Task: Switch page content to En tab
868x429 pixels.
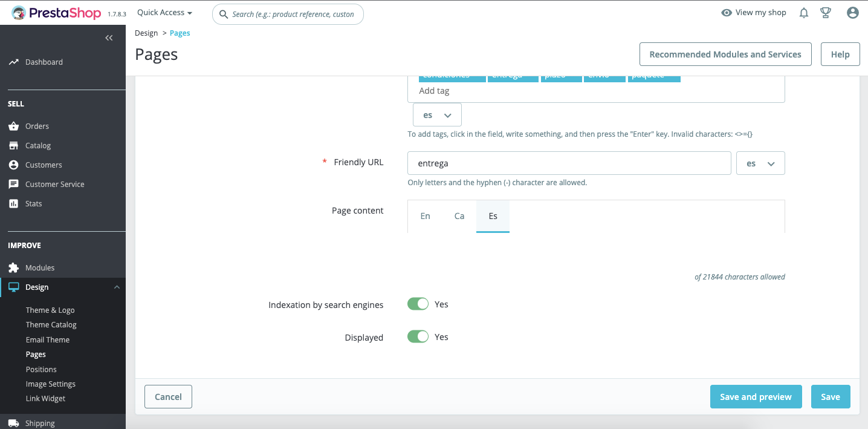Action: point(426,216)
